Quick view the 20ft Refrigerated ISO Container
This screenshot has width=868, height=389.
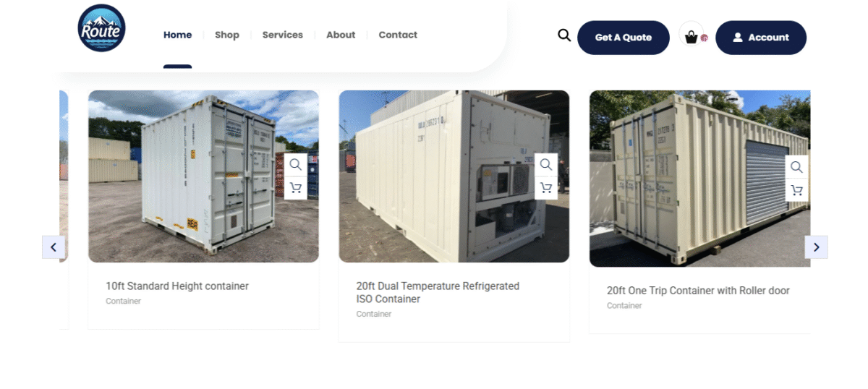coord(546,165)
